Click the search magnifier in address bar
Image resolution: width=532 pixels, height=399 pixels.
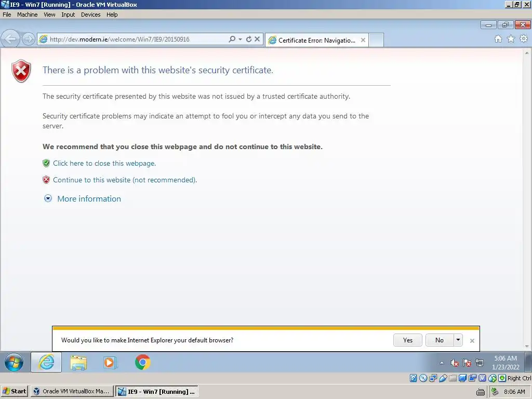(232, 39)
